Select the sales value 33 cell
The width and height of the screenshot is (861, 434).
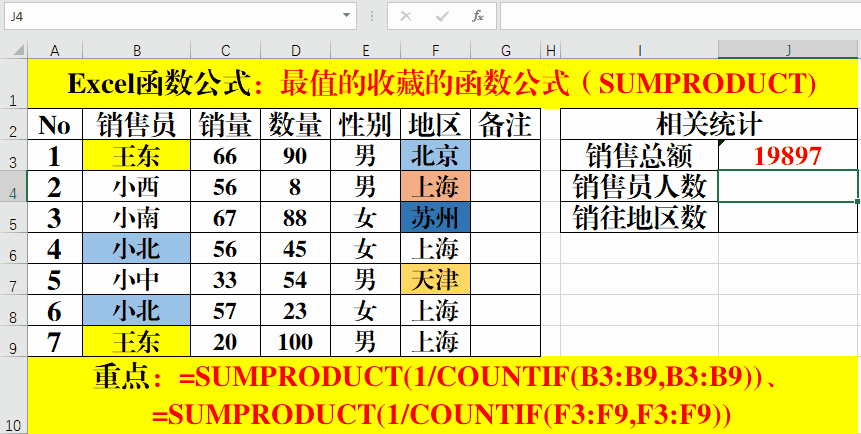pyautogui.click(x=226, y=280)
